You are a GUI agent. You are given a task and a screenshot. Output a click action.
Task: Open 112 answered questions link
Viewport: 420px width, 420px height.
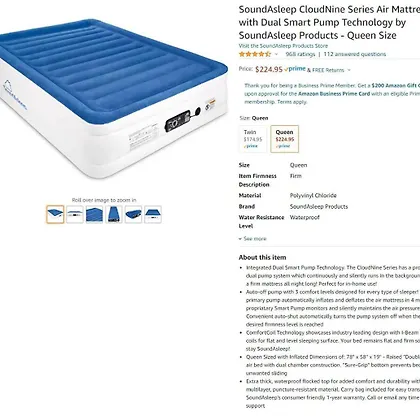point(355,54)
